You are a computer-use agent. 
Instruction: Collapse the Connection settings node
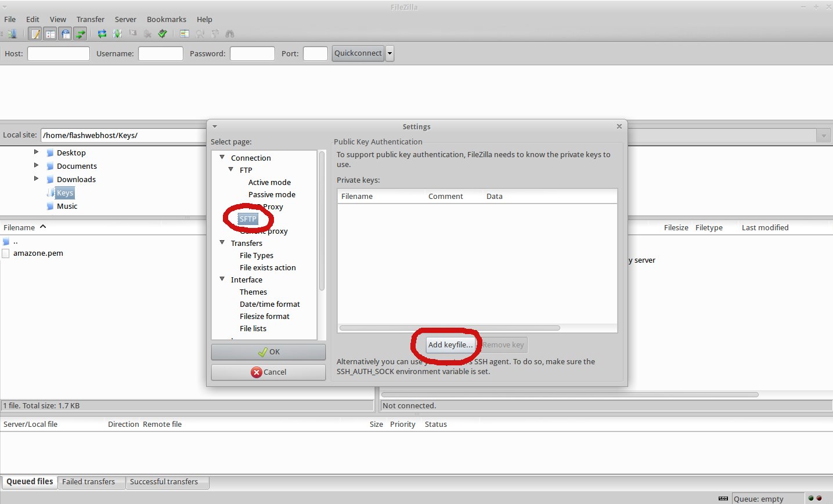point(222,157)
